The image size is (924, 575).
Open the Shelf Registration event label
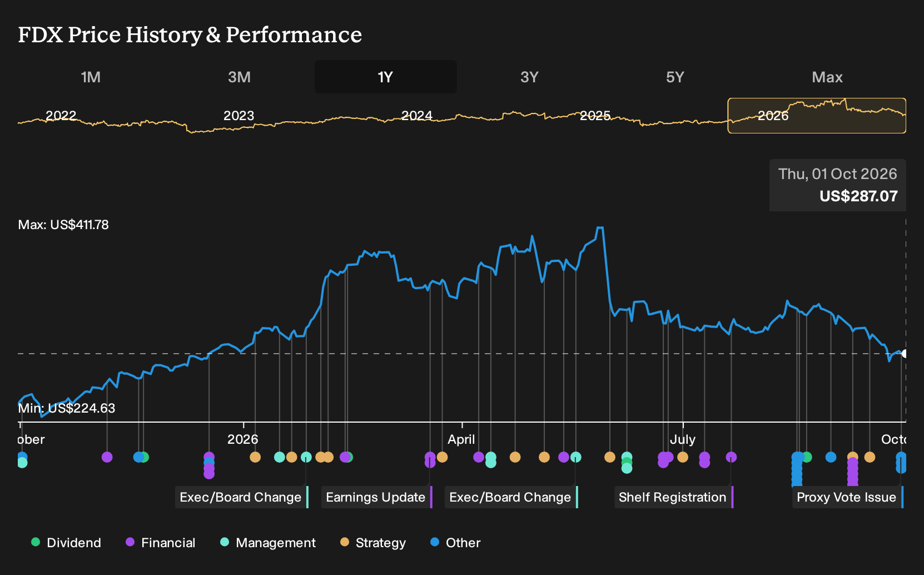674,497
